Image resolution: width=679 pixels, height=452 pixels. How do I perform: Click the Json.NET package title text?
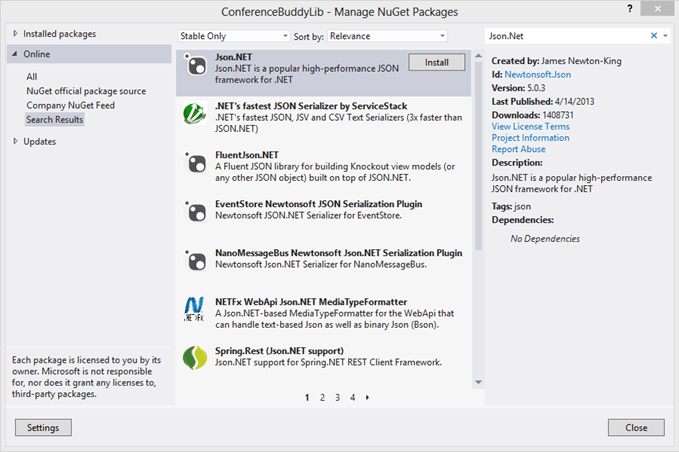tap(233, 57)
